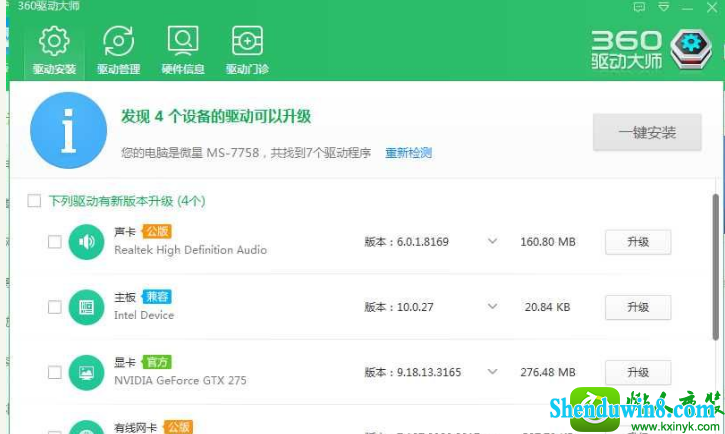Click the 20.84 KB size value
Image resolution: width=725 pixels, height=434 pixels.
547,307
